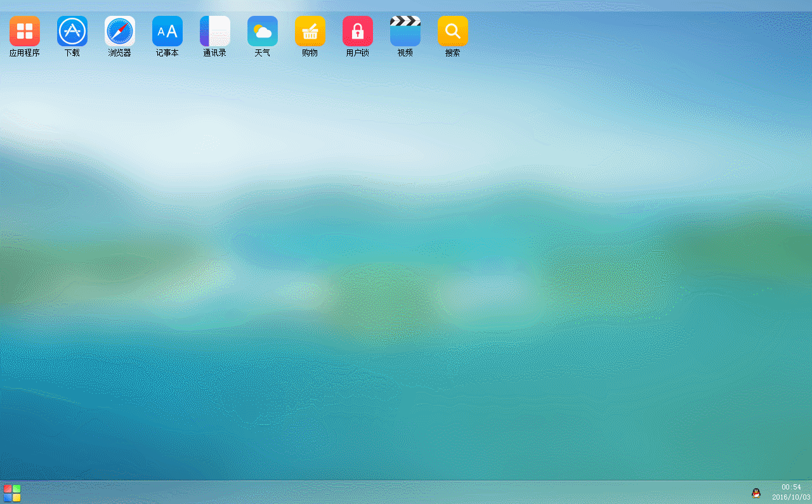Check the 天气 weather app
812x504 pixels.
point(263,31)
